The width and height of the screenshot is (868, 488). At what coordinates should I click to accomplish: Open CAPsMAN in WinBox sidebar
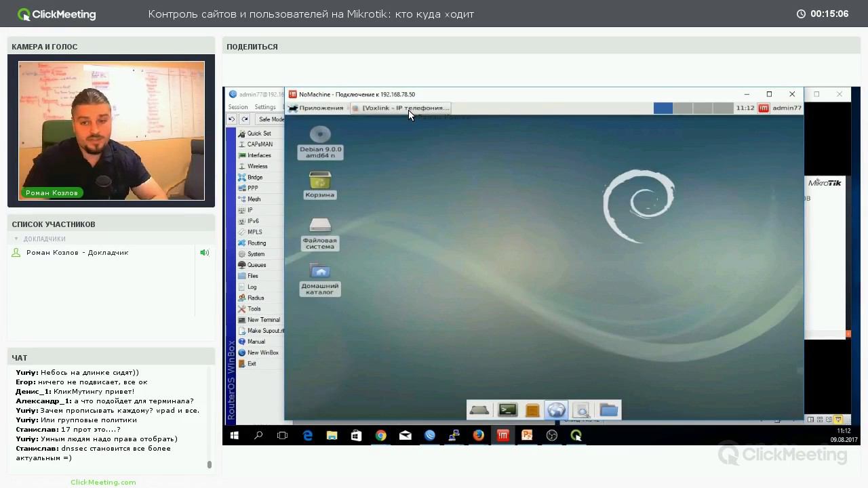point(260,144)
